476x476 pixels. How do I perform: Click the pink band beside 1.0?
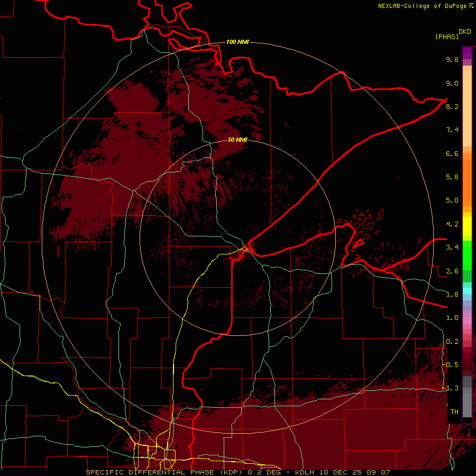[x=467, y=321]
